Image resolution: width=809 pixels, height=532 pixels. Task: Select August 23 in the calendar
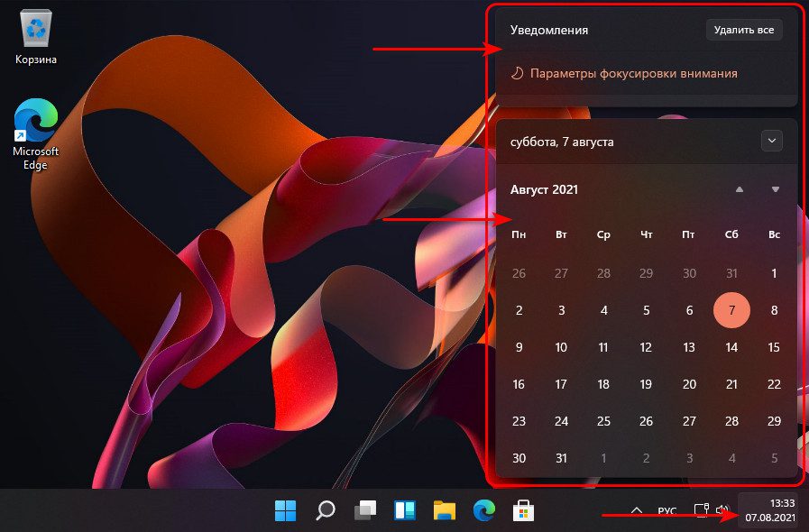pos(519,421)
